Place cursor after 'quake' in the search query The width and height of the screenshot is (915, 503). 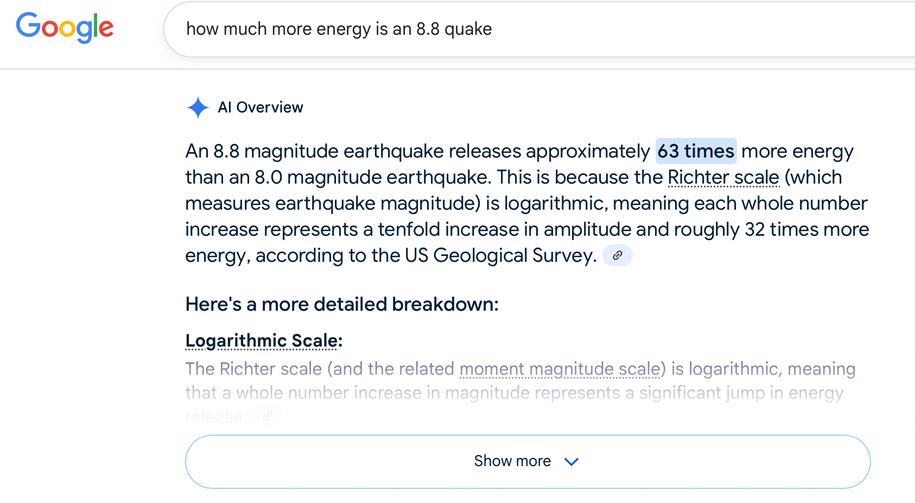tap(493, 29)
